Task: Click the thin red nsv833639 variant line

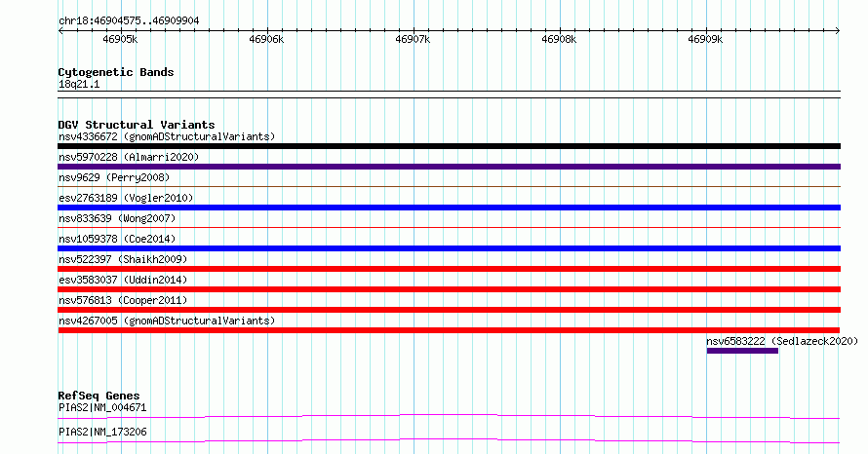Action: click(x=449, y=228)
